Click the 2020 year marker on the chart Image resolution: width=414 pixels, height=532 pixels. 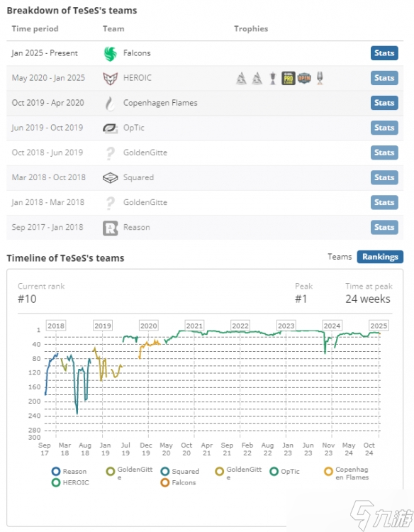coord(148,326)
